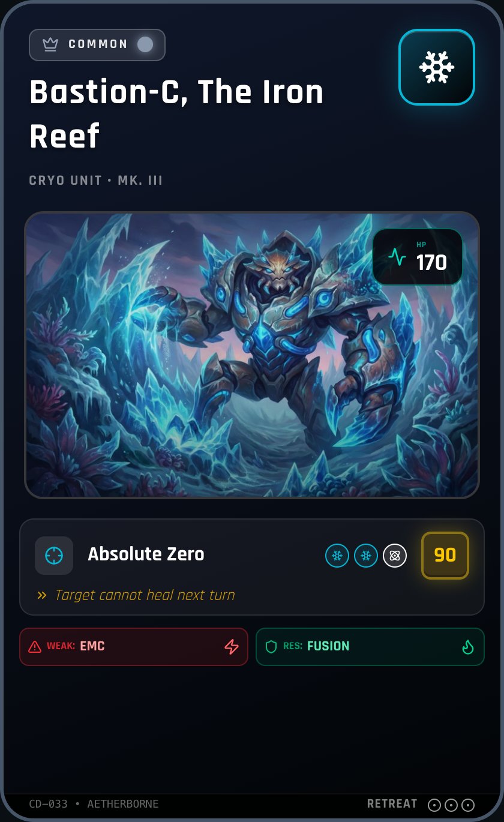
Task: Click the first snowflake energy cost icon
Action: tap(337, 556)
